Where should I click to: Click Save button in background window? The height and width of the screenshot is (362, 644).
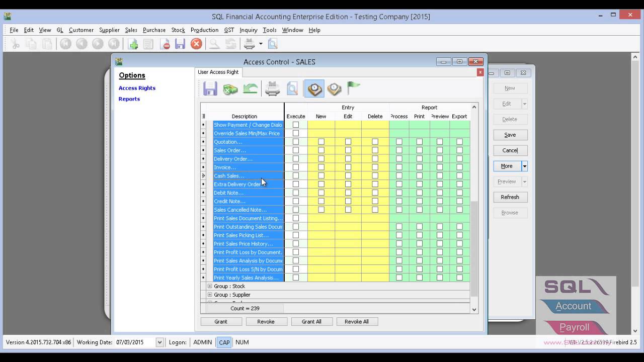click(x=510, y=135)
